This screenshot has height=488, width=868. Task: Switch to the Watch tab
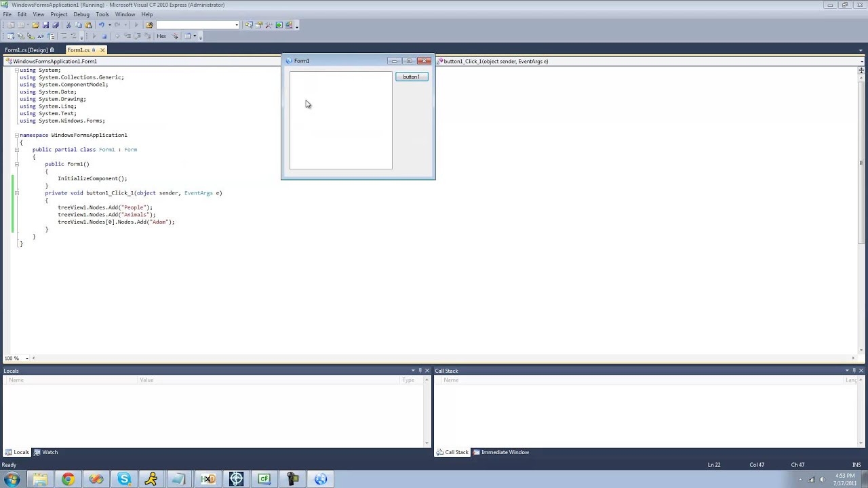46,452
